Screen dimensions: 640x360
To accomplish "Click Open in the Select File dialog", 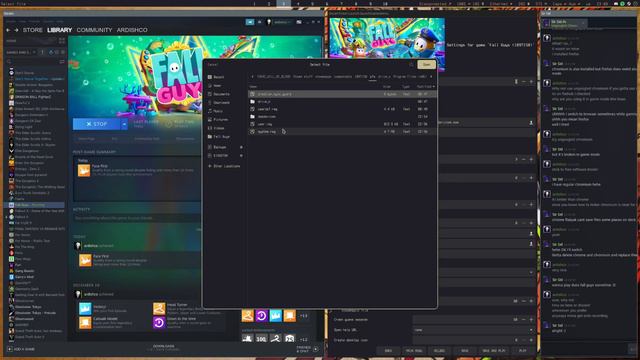I will 426,64.
